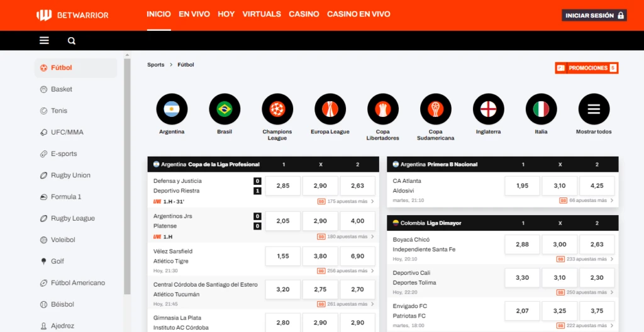Screen dimensions: 644x332
Task: Expand 250 apuestas más for Deportivo Cali
Action: [x=586, y=292]
